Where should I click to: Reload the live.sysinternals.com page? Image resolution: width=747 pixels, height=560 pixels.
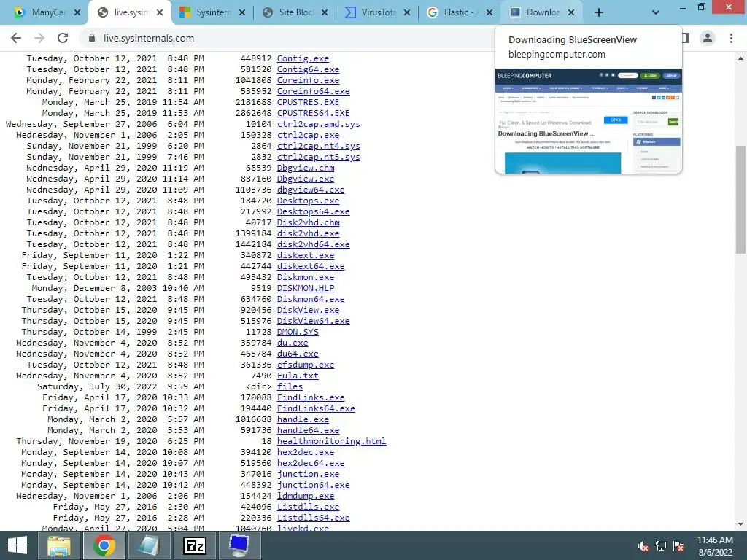pos(63,38)
